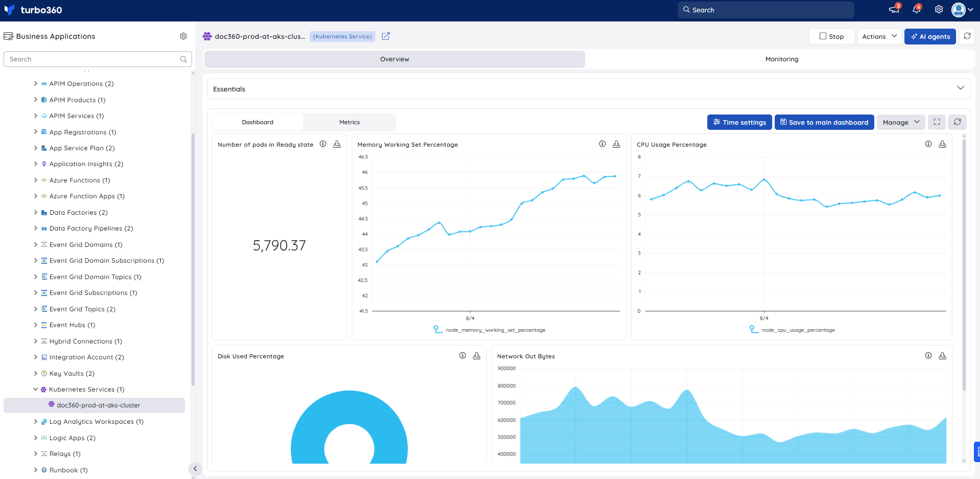
Task: Expand Key Vaults (2) node
Action: tap(36, 373)
